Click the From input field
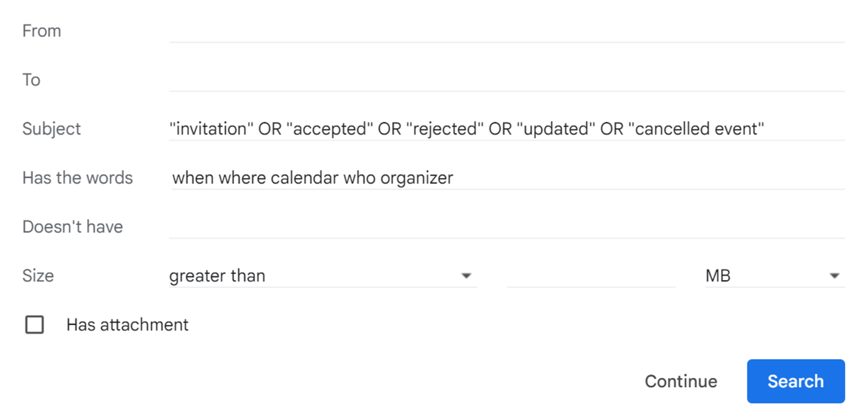 pos(506,31)
